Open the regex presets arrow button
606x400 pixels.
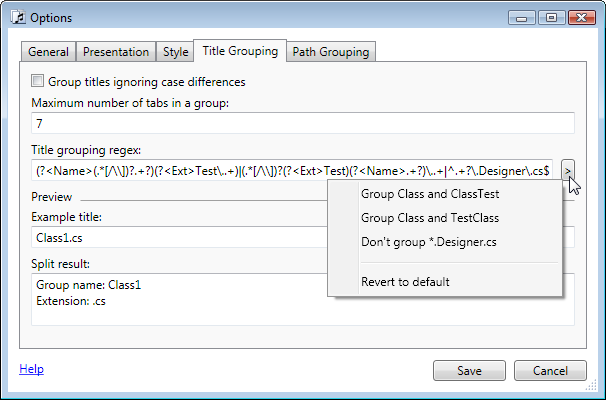pos(568,170)
